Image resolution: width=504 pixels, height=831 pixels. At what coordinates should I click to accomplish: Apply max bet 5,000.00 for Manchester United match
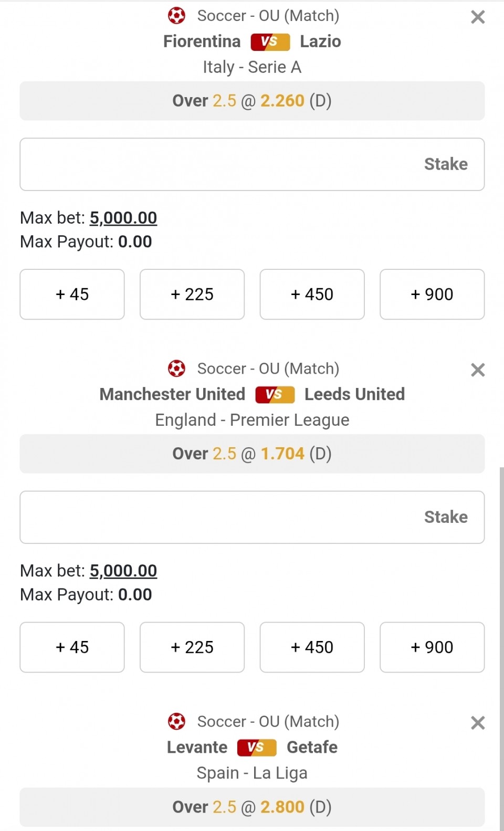coord(123,571)
